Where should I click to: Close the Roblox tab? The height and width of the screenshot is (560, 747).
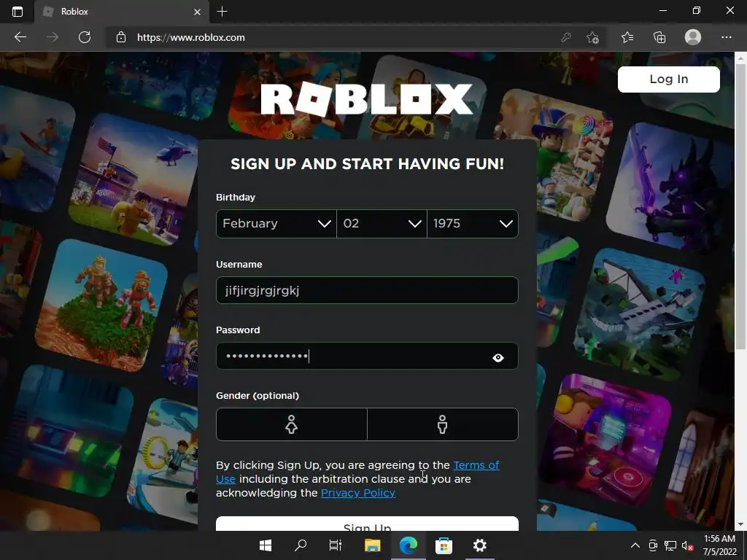tap(197, 12)
